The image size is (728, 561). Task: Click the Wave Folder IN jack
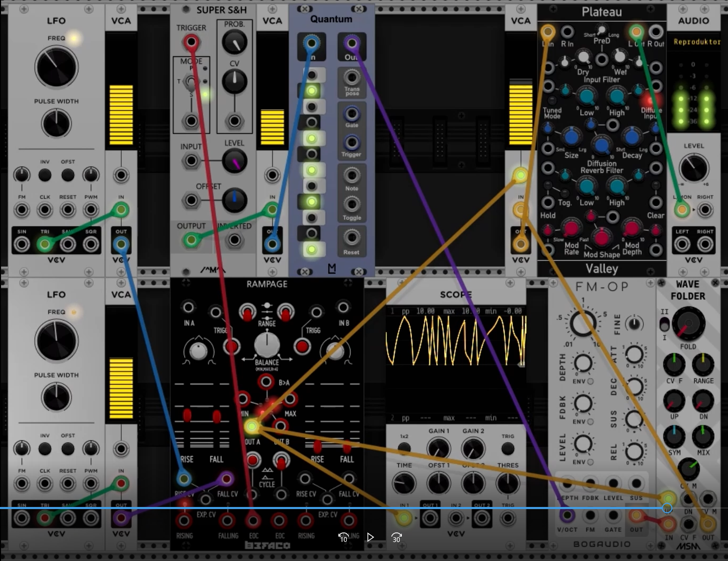pyautogui.click(x=669, y=524)
